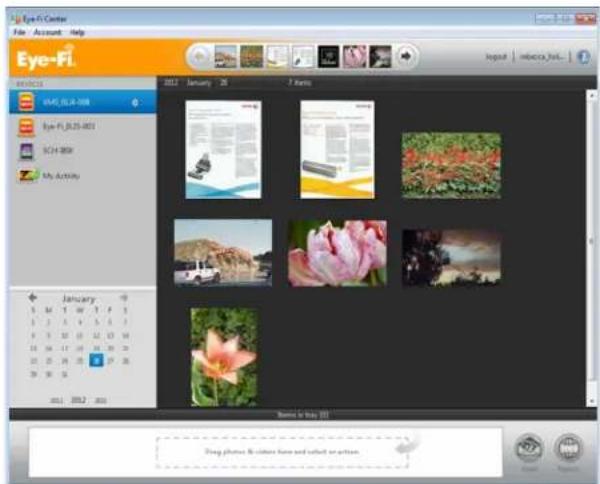Open the red flower field photo

[451, 165]
